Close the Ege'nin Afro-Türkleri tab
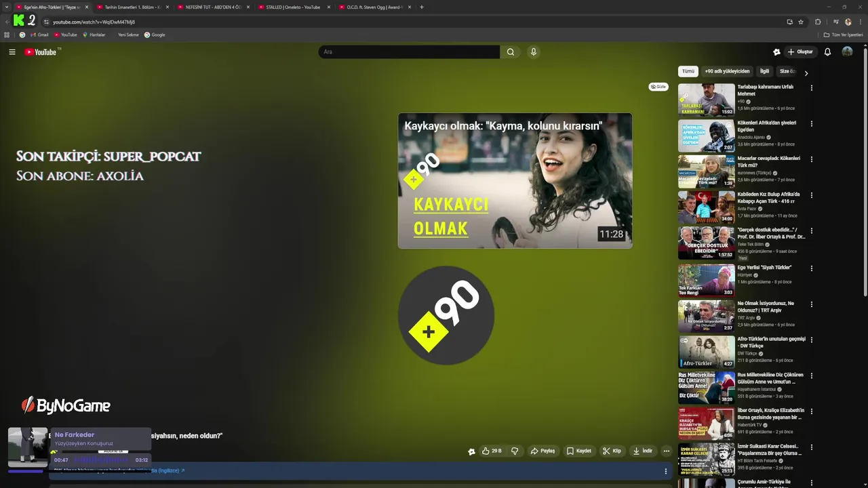The width and height of the screenshot is (868, 488). [x=87, y=7]
